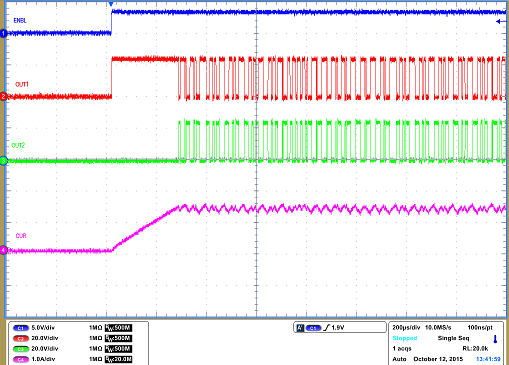509x365 pixels.
Task: Click the 200µs/div timebase value
Action: (406, 328)
